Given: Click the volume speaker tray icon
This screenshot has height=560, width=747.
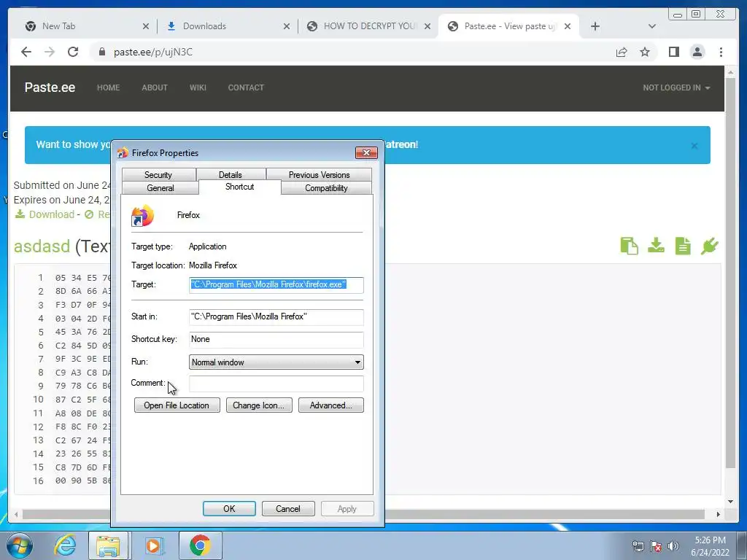Looking at the screenshot, I should tap(673, 546).
